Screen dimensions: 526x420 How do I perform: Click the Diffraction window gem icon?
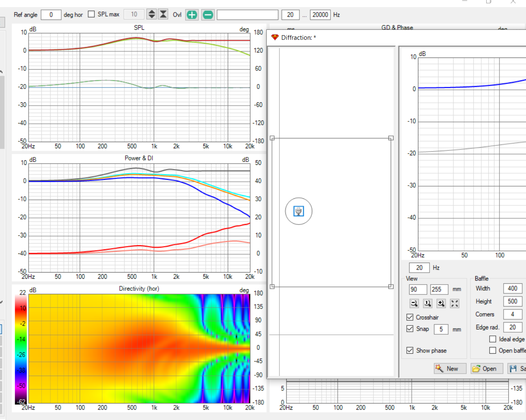point(275,37)
